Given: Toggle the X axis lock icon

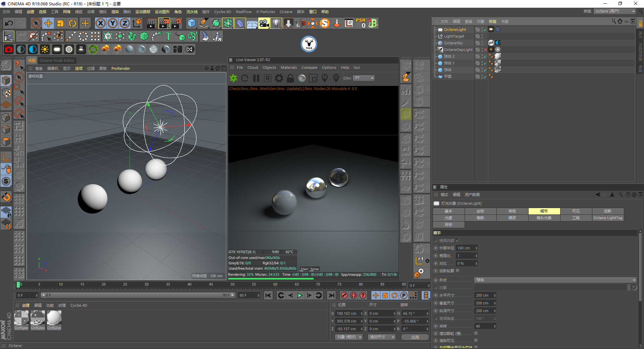Looking at the screenshot, I should tap(100, 23).
